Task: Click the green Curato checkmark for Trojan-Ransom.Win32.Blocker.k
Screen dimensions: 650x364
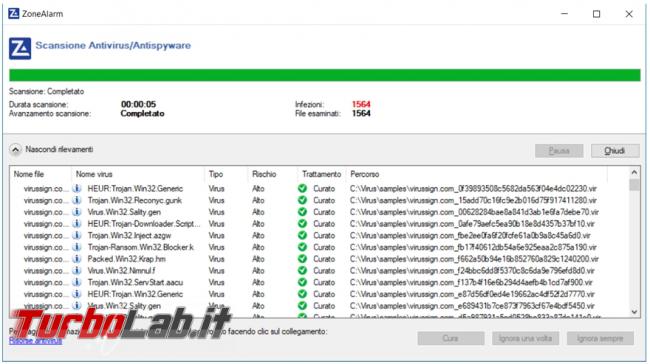Action: tap(303, 247)
